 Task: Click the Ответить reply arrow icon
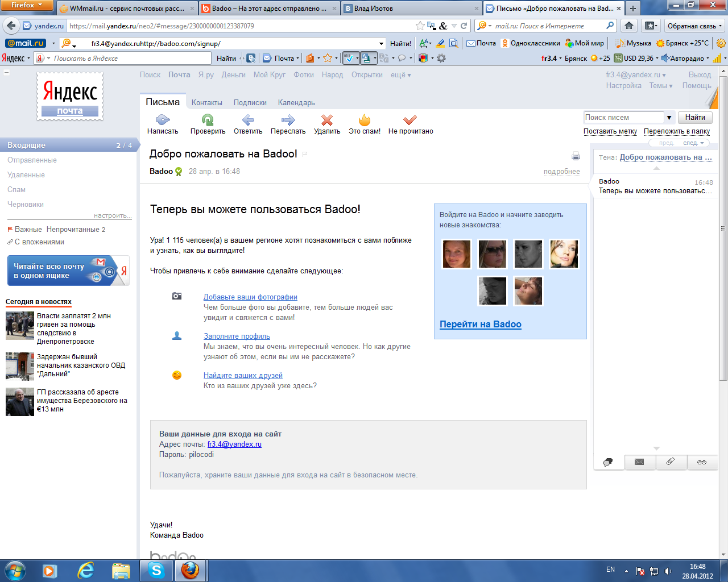click(248, 119)
